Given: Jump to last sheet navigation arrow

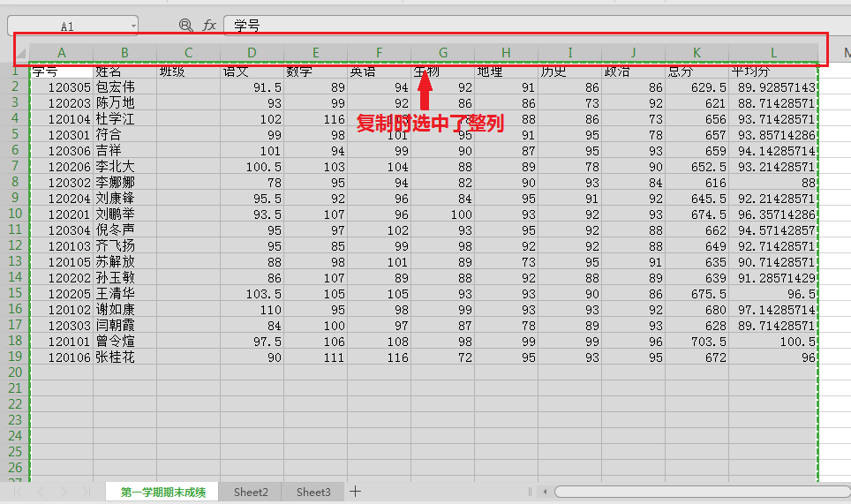Looking at the screenshot, I should (86, 492).
